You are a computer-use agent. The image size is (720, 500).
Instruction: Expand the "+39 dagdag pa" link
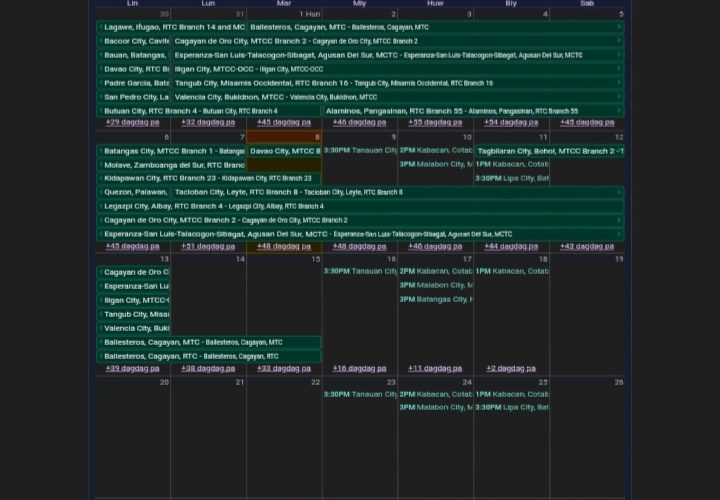(x=132, y=368)
